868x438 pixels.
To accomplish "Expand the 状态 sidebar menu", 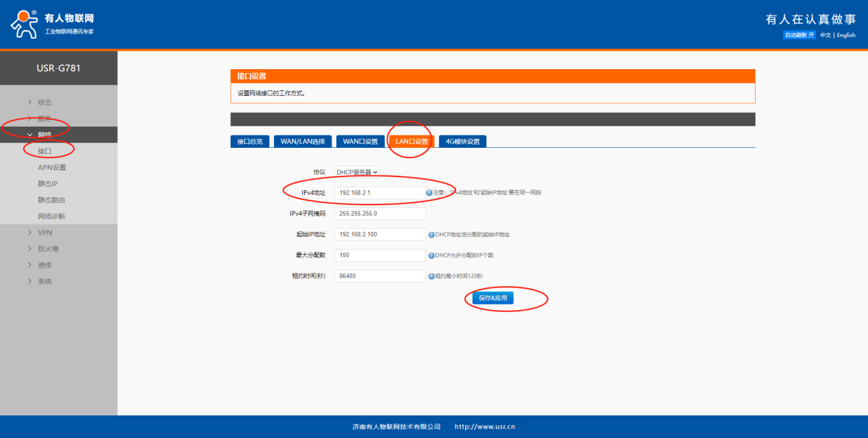I will pos(45,103).
